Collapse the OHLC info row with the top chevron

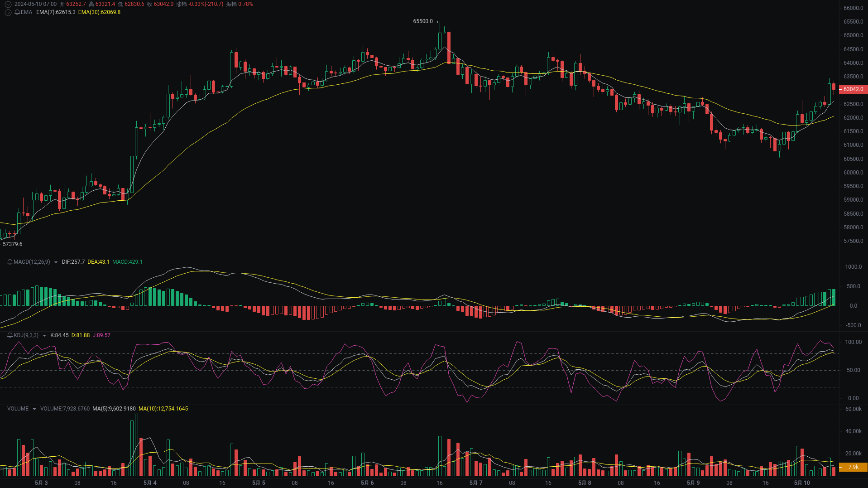(x=8, y=4)
